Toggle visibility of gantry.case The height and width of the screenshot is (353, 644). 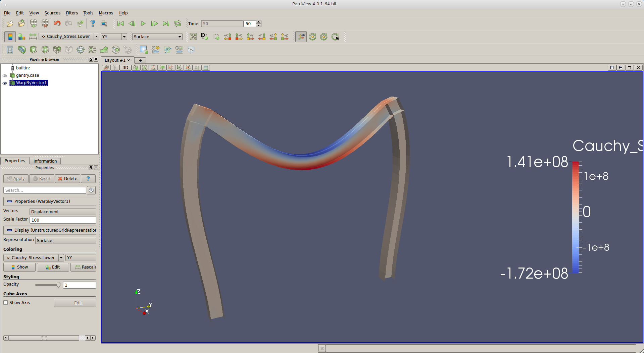[x=5, y=76]
